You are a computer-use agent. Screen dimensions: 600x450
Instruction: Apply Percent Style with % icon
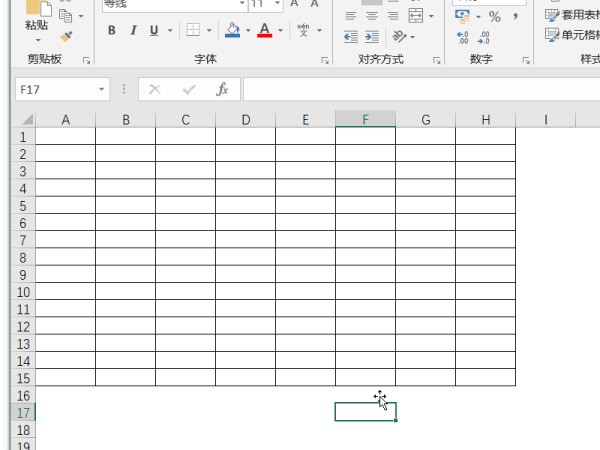coord(494,16)
